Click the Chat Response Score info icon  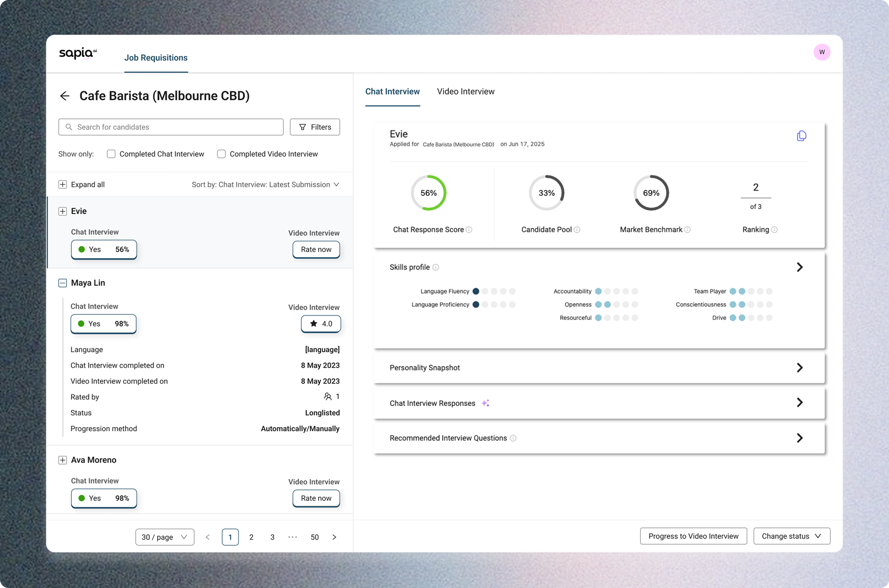click(469, 230)
